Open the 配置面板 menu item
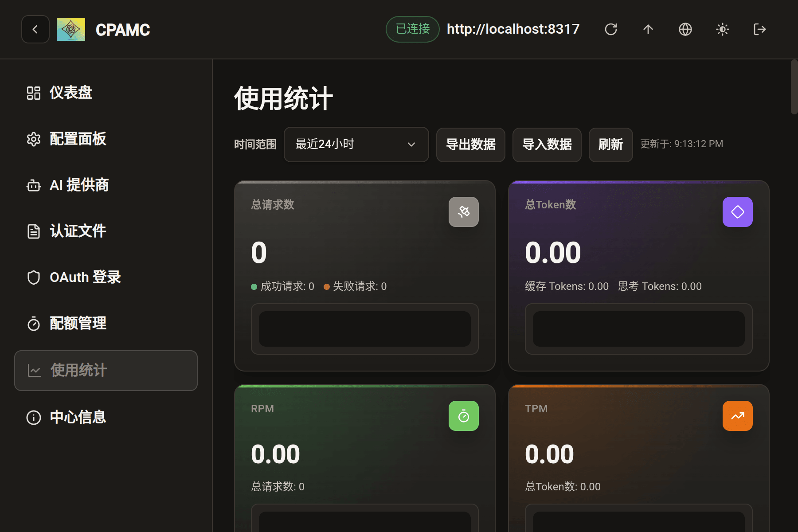 pyautogui.click(x=106, y=139)
